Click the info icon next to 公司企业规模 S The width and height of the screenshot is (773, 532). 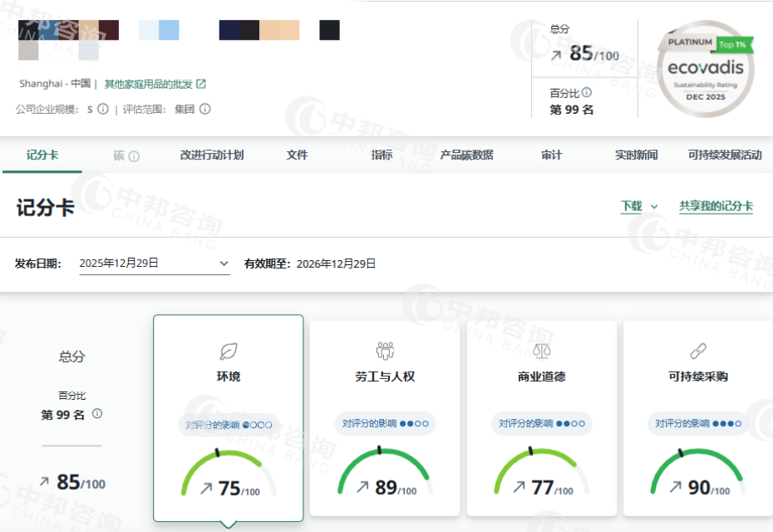tap(103, 109)
